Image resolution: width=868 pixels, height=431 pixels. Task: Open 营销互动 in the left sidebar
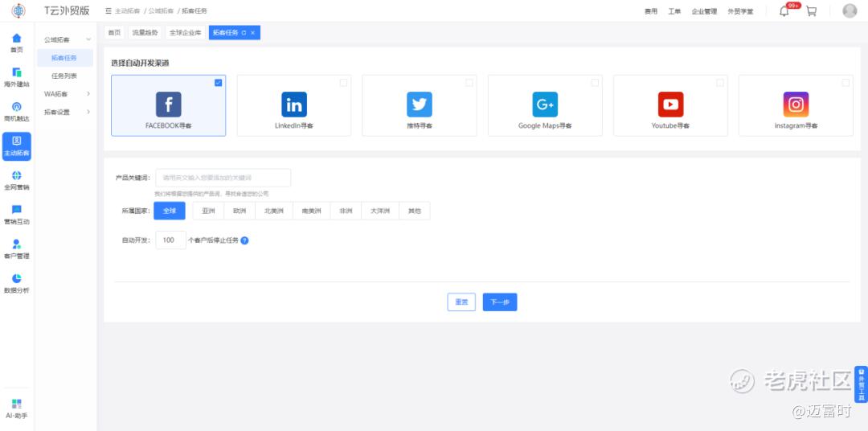coord(17,215)
